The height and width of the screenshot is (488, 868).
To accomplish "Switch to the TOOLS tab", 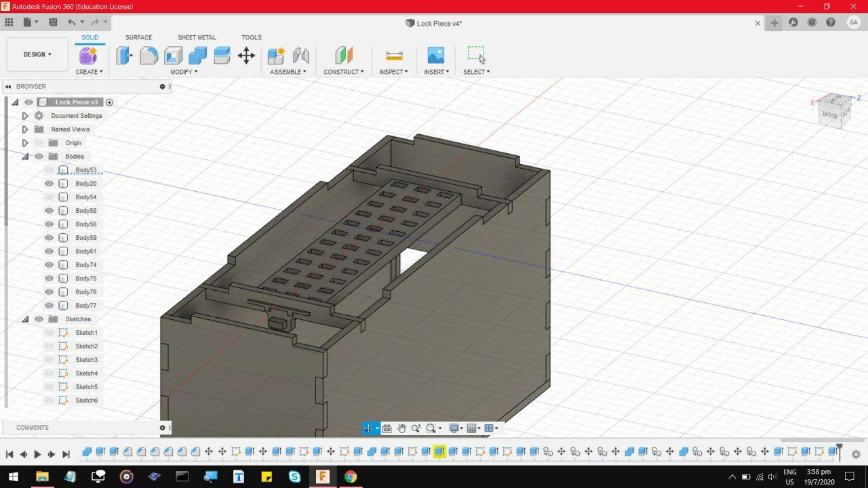I will pyautogui.click(x=251, y=37).
